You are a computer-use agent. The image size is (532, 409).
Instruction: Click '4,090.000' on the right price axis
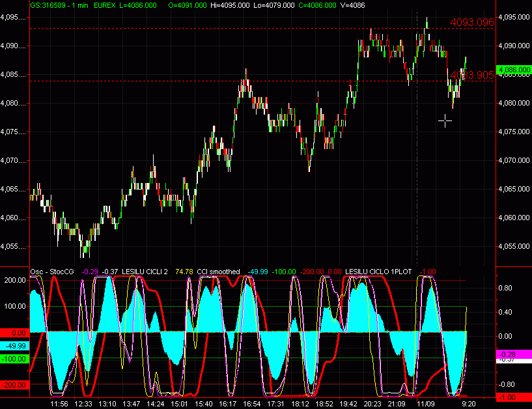(x=514, y=46)
